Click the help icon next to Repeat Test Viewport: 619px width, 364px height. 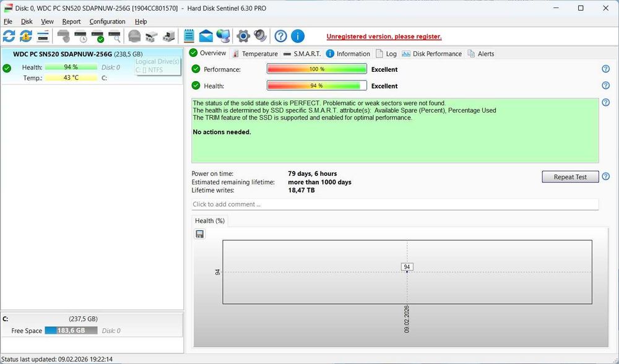point(605,176)
